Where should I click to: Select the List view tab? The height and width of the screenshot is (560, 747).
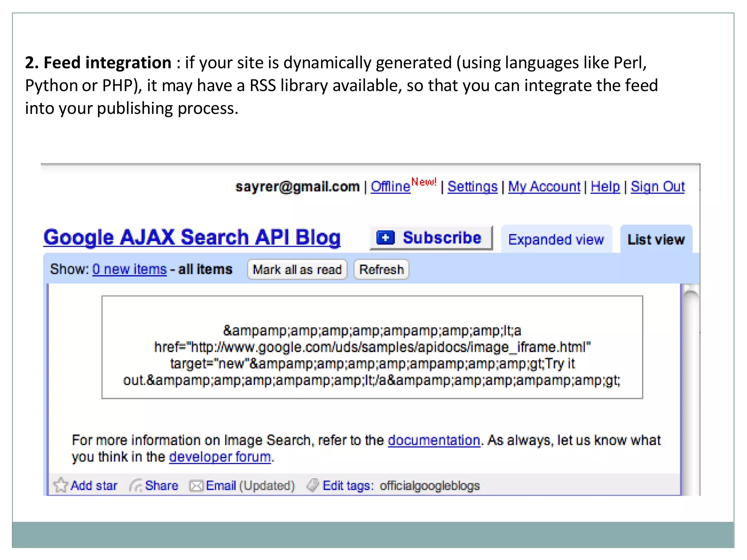tap(656, 240)
